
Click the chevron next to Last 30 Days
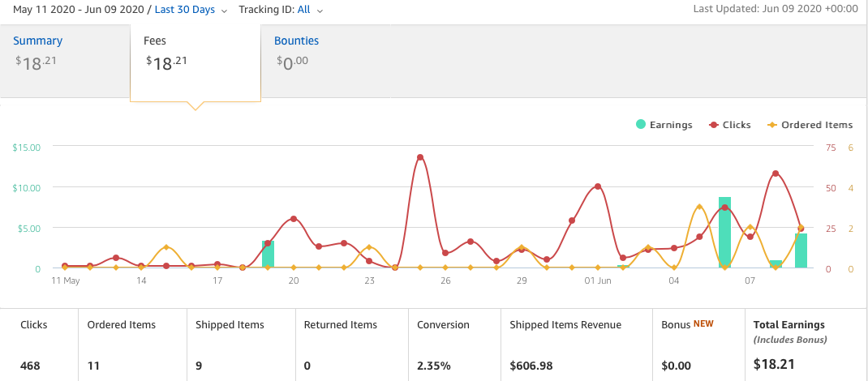(224, 11)
